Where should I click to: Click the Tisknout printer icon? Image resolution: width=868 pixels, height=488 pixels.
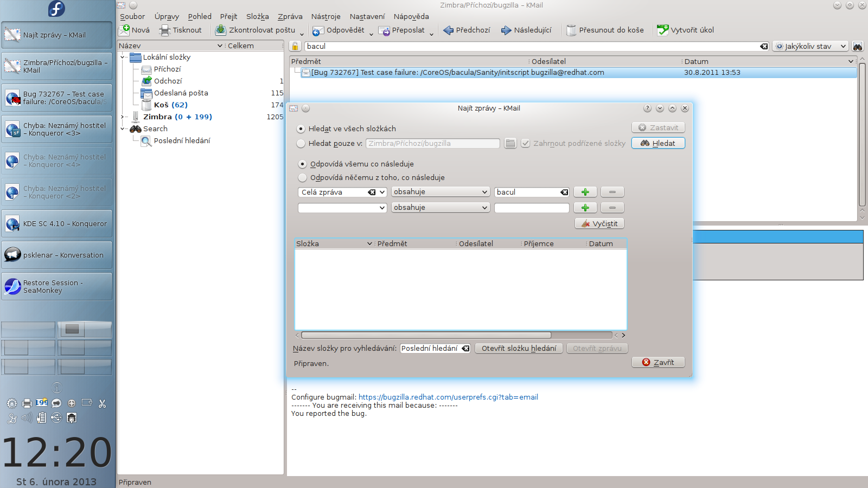point(165,30)
